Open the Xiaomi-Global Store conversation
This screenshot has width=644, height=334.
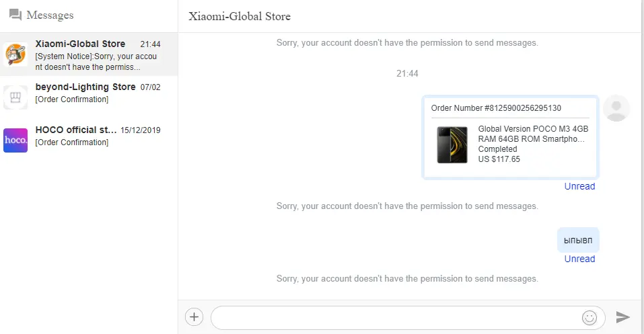89,54
